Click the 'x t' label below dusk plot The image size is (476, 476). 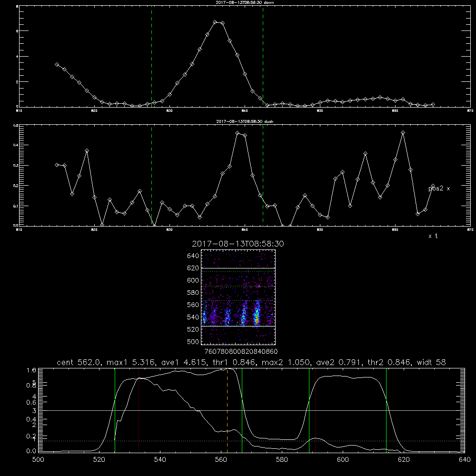(433, 236)
